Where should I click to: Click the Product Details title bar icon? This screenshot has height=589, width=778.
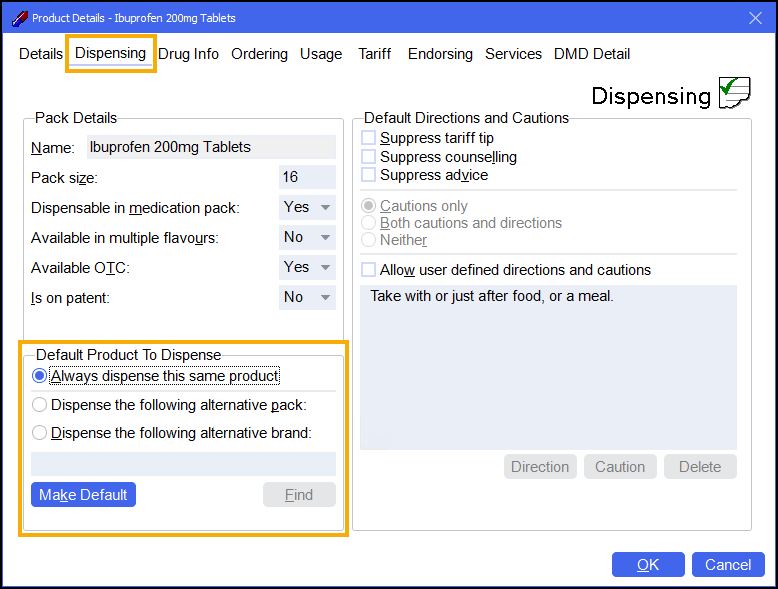(18, 18)
